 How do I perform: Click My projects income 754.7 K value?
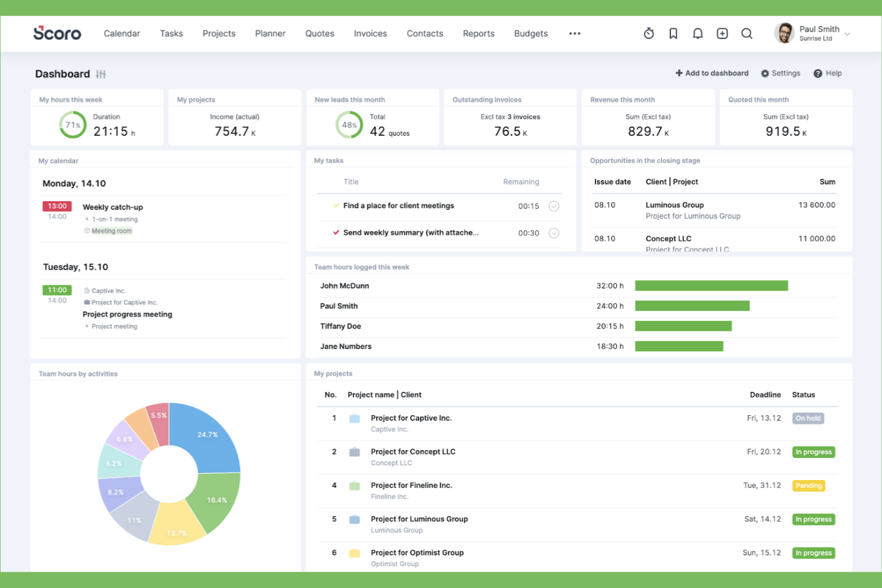click(x=235, y=132)
